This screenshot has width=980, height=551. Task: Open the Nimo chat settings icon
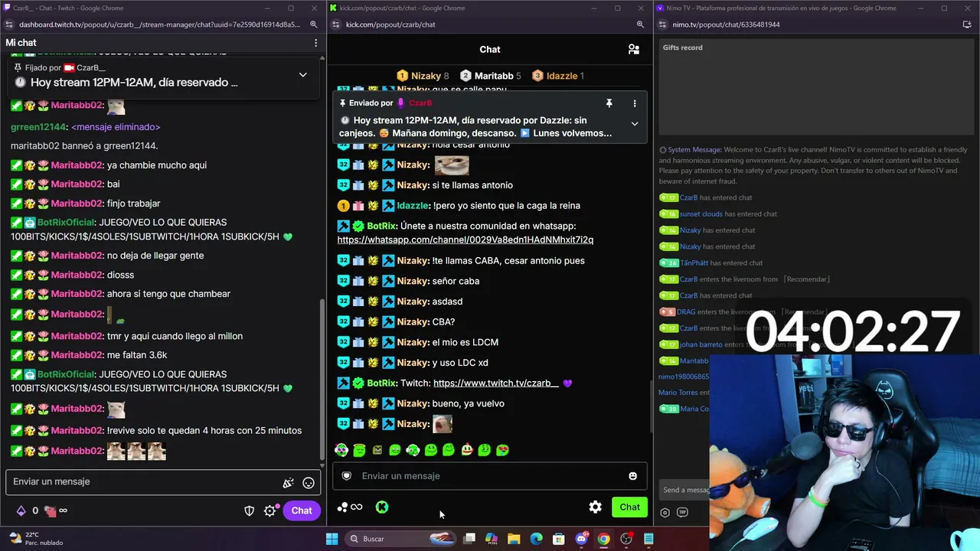pyautogui.click(x=665, y=513)
